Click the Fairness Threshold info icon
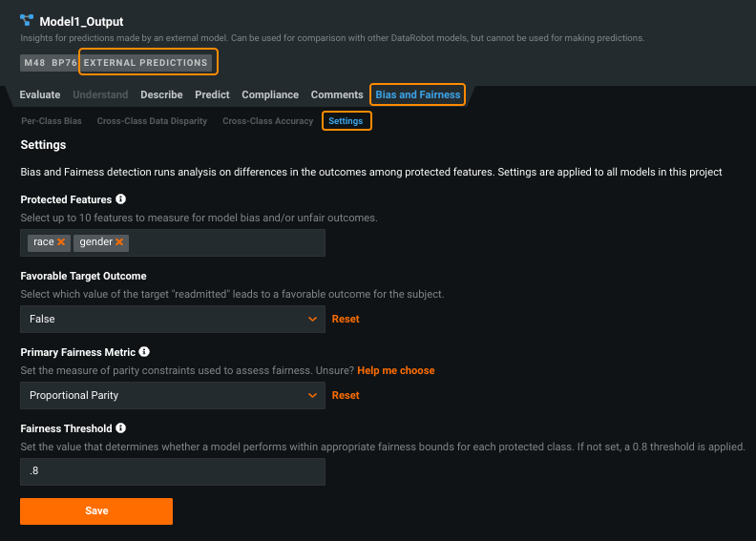This screenshot has width=756, height=541. click(121, 428)
